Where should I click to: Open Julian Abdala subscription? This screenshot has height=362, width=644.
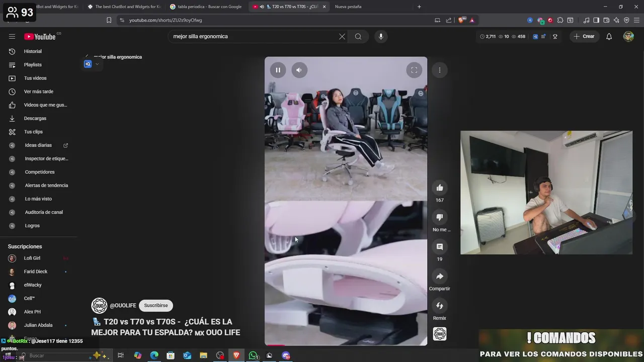tap(38, 325)
